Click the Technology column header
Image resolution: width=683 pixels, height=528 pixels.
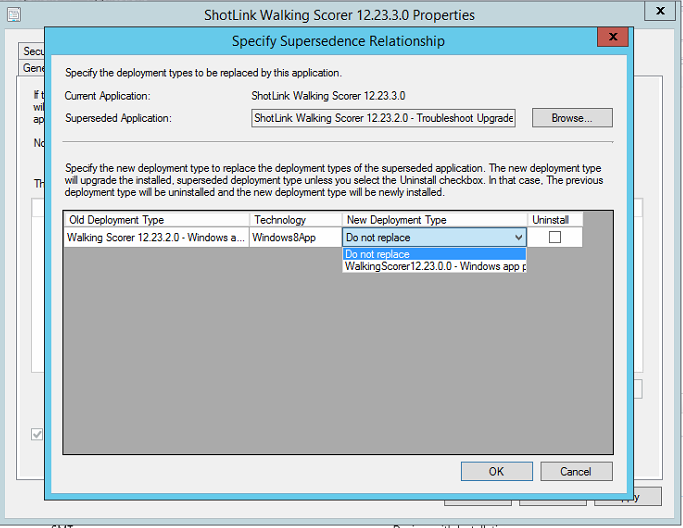point(296,220)
